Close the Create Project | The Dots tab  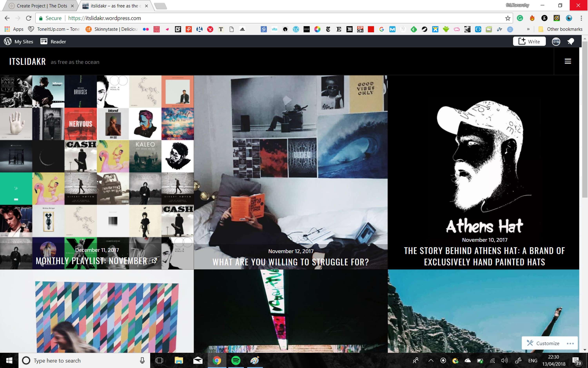[72, 6]
